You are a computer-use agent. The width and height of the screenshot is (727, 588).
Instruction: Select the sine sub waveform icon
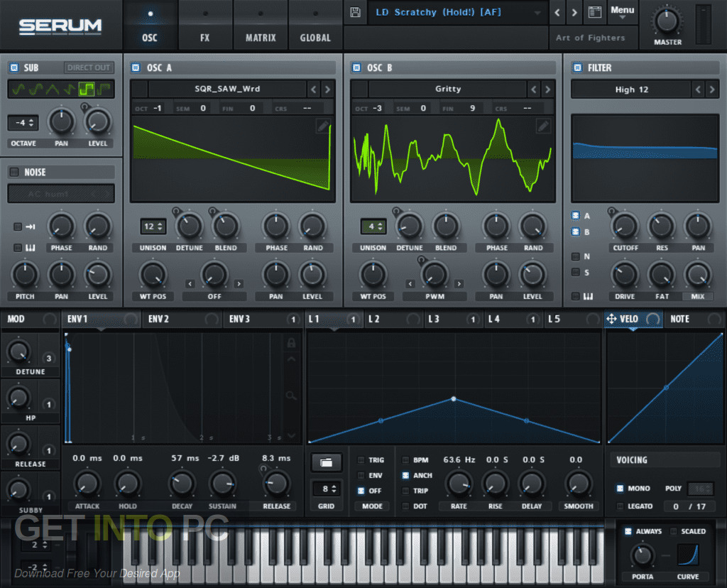tap(18, 89)
